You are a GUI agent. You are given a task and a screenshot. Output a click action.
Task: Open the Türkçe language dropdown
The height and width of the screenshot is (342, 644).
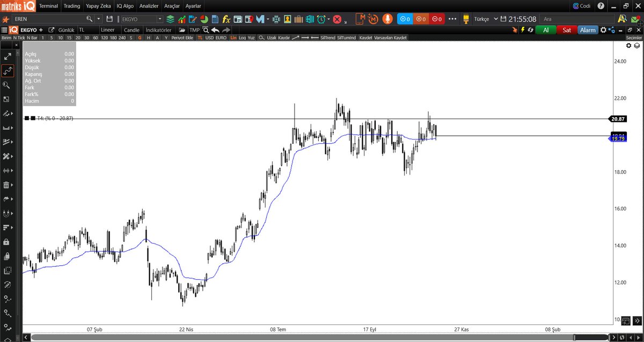click(x=486, y=19)
